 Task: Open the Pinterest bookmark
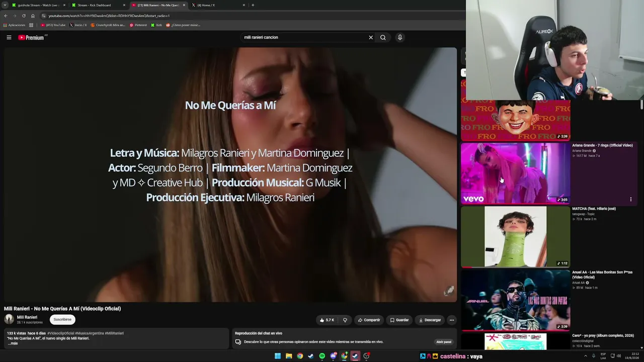[138, 25]
